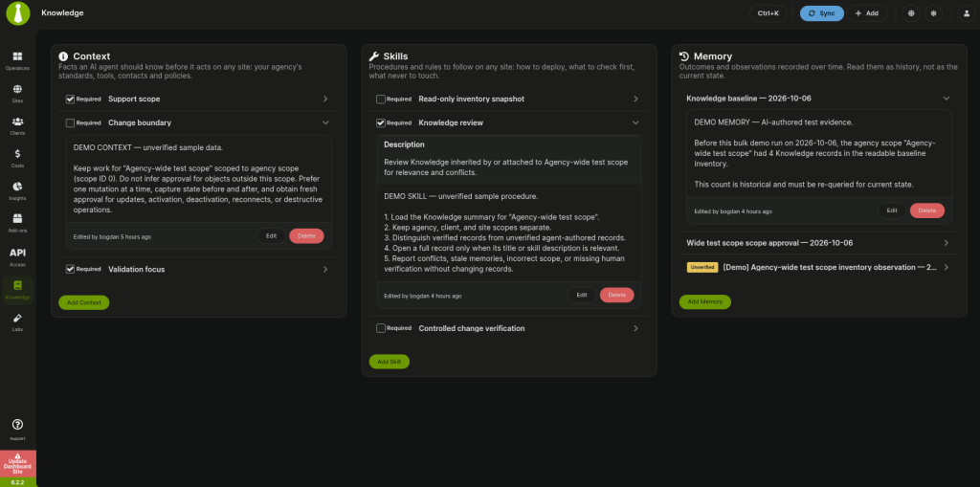Open the Labs section
The width and height of the screenshot is (980, 487).
coord(17,322)
